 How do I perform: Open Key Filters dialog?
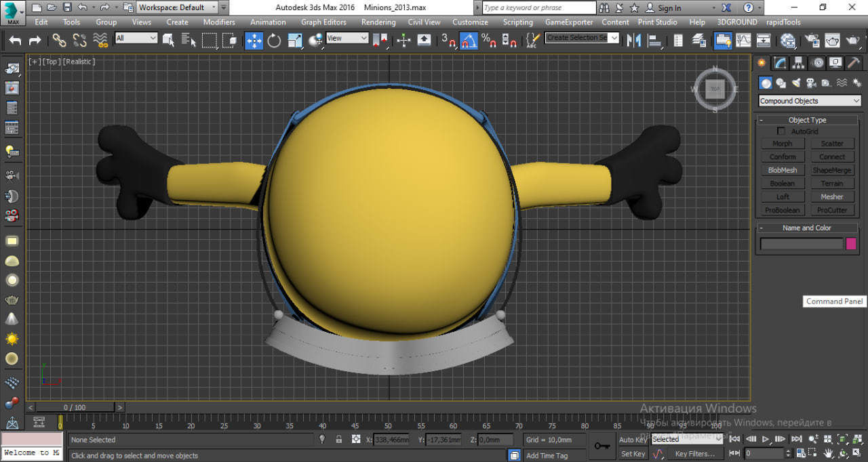coord(694,454)
